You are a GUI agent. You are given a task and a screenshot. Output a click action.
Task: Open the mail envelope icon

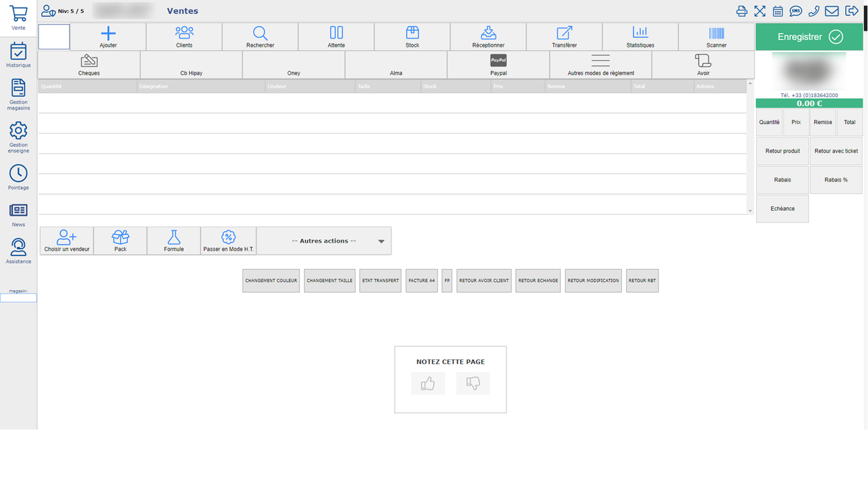[831, 11]
